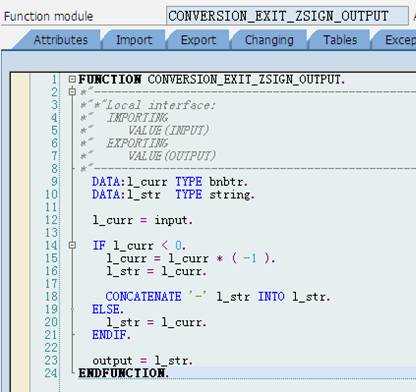The image size is (416, 392).
Task: Click line number 23 in the gutter
Action: pyautogui.click(x=51, y=360)
